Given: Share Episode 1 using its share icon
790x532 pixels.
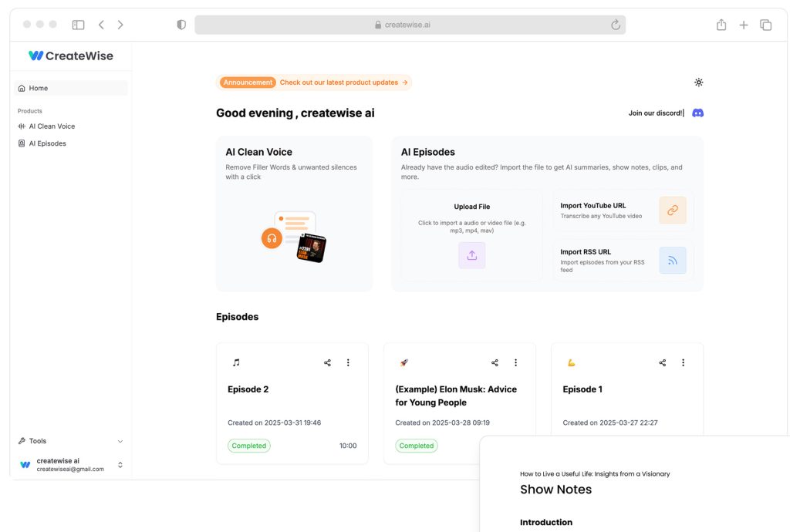Looking at the screenshot, I should click(663, 362).
